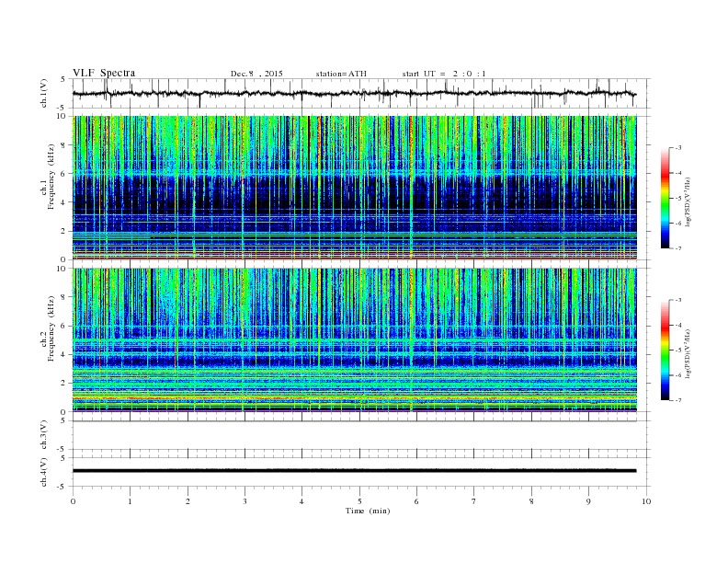The height and width of the screenshot is (563, 728).
Task: Click the "4" kHz tick of ch.2 spectrogram
Action: pos(63,354)
